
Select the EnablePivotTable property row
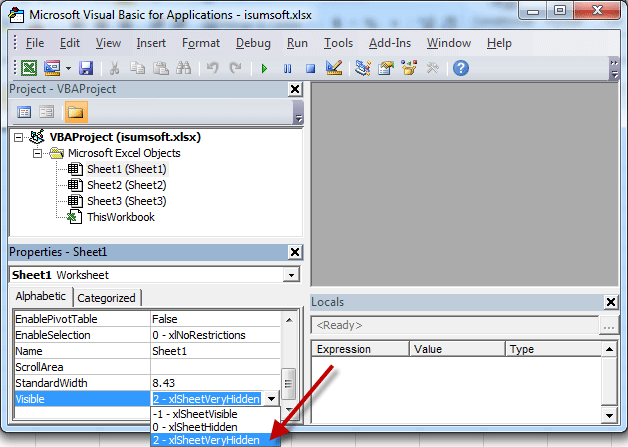tap(147, 319)
